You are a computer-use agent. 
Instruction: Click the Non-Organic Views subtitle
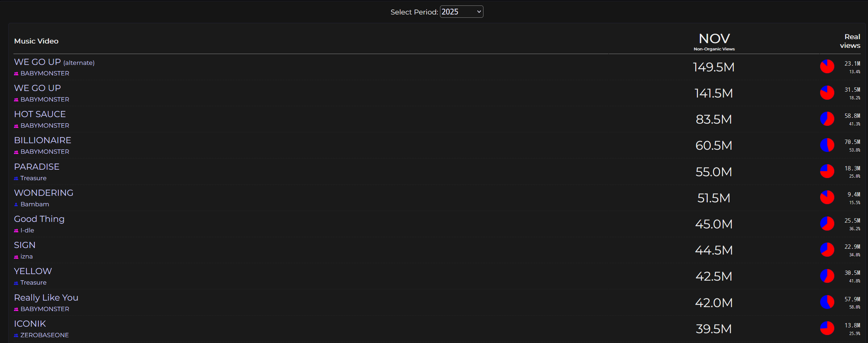(714, 49)
